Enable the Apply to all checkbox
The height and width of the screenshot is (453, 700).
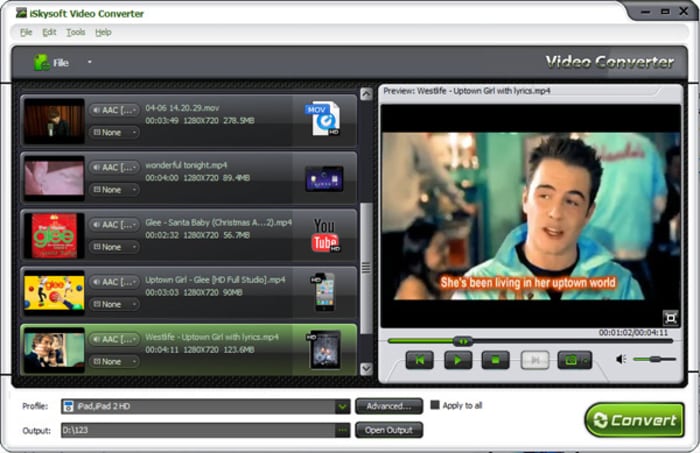point(435,405)
